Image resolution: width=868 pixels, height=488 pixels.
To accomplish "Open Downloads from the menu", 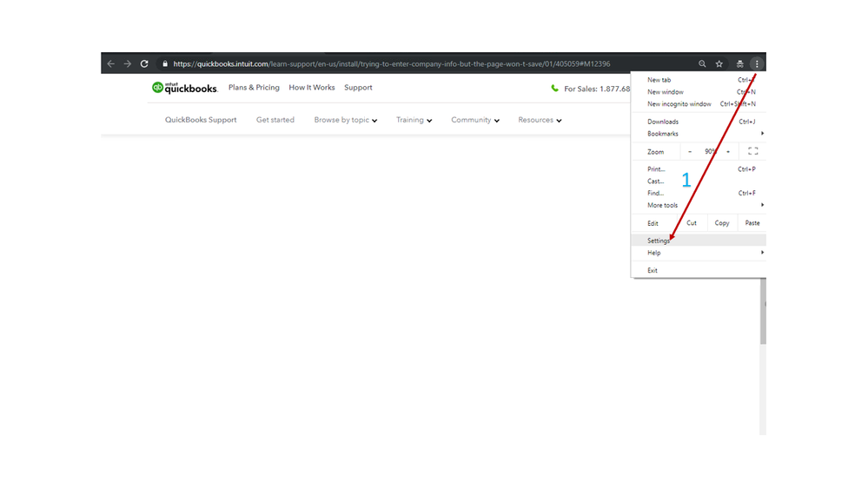I will (x=699, y=122).
